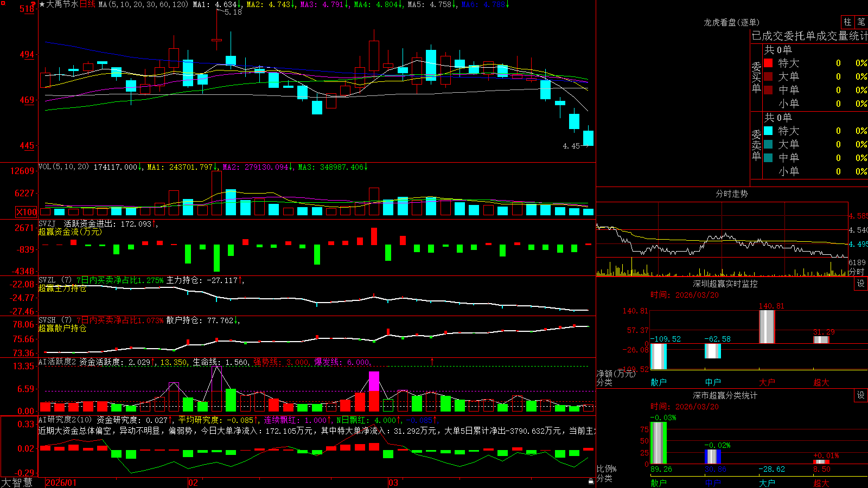Click the blue 中户 30.86 bar in 分类统计
This screenshot has height=488, width=868.
coord(712,456)
